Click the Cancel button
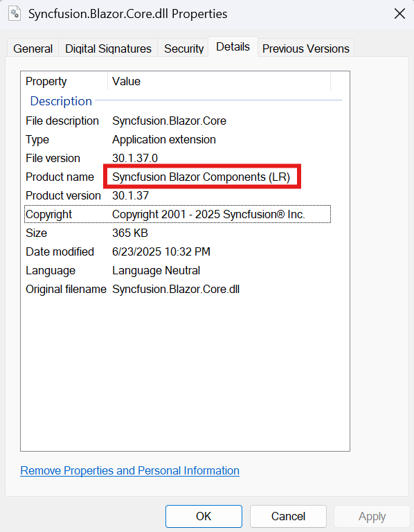Viewport: 414px width, 532px height. point(288,516)
